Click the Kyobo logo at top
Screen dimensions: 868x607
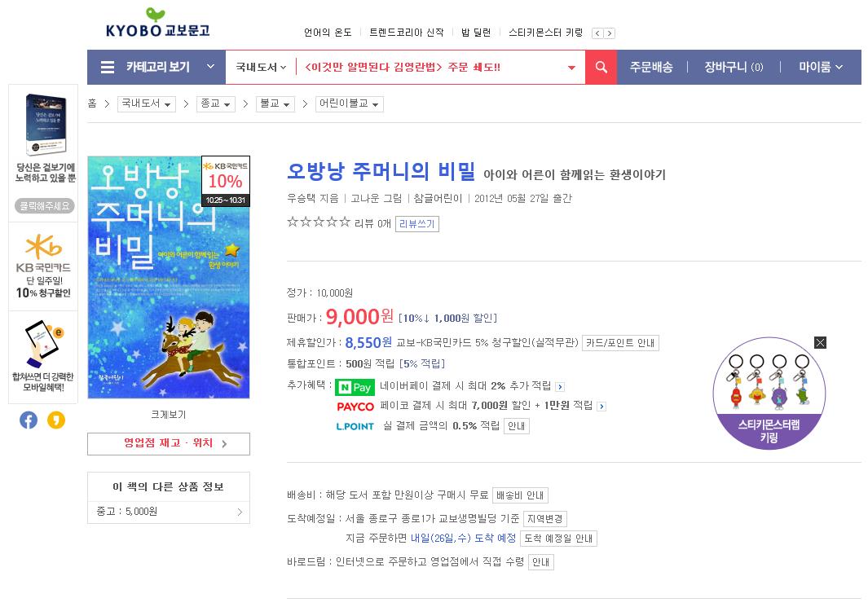pos(157,23)
